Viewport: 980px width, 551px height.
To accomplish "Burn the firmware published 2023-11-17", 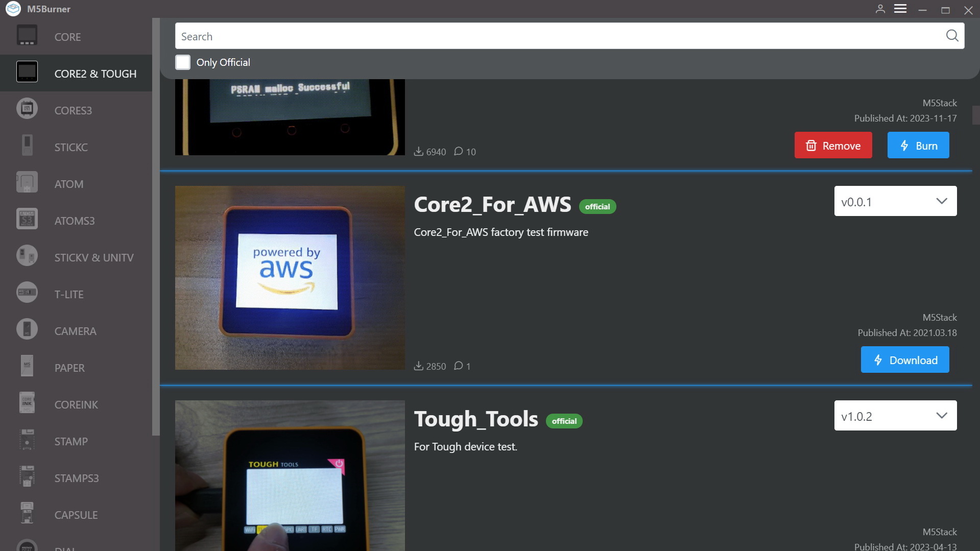I will (x=918, y=146).
